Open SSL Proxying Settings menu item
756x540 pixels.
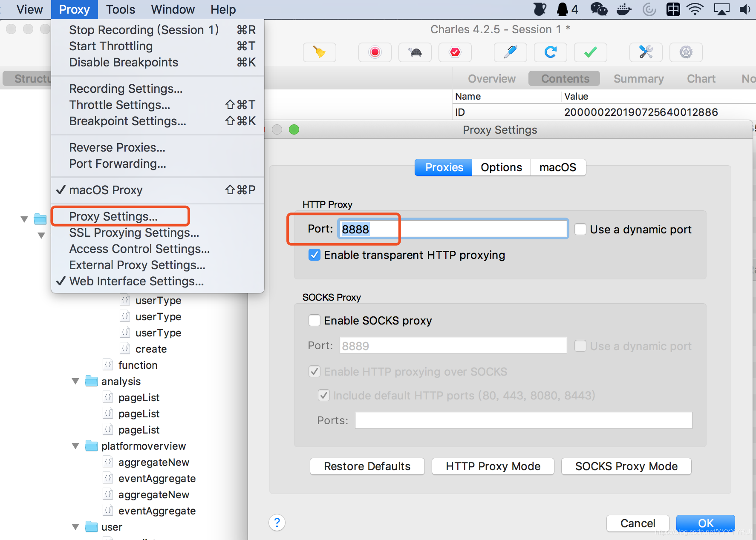[x=158, y=233]
